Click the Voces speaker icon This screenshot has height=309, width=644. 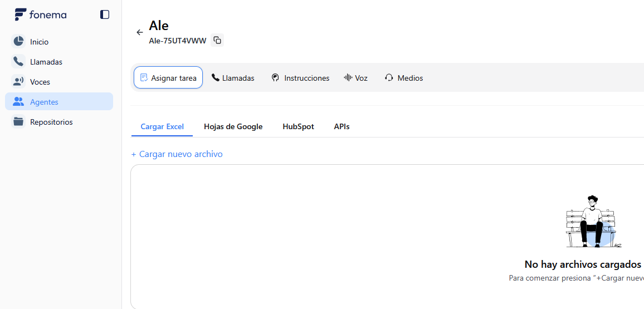[x=18, y=82]
